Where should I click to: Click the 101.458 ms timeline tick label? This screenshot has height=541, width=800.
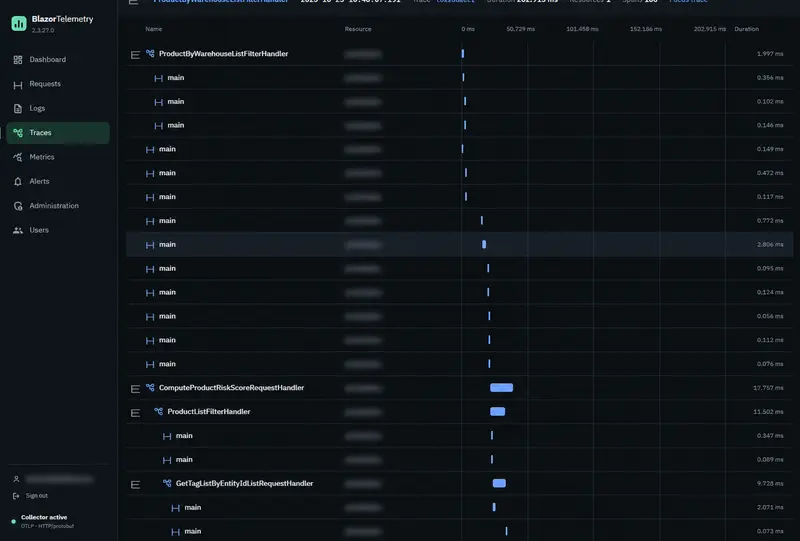click(582, 29)
